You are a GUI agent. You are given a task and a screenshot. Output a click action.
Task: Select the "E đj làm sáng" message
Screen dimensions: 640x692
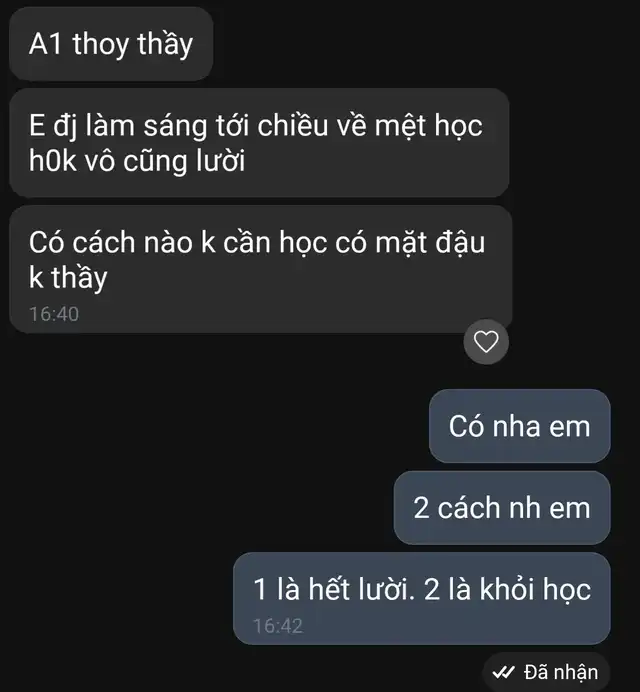point(260,143)
